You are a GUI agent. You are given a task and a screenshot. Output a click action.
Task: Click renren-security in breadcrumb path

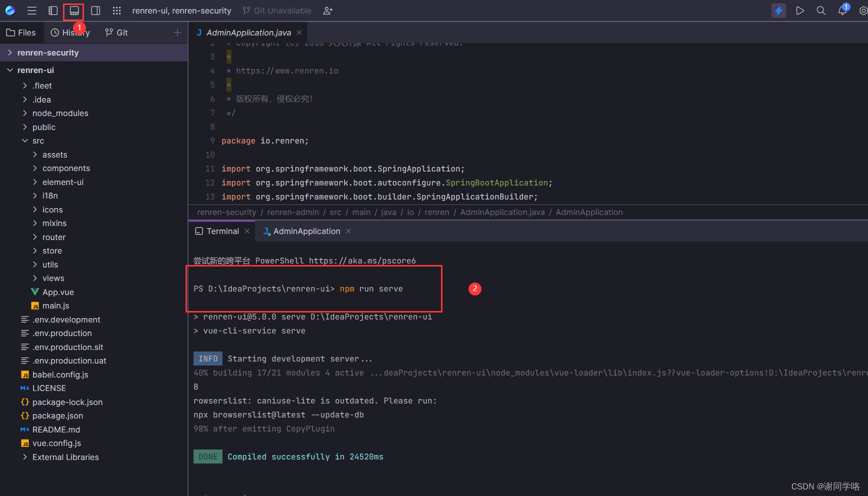226,212
